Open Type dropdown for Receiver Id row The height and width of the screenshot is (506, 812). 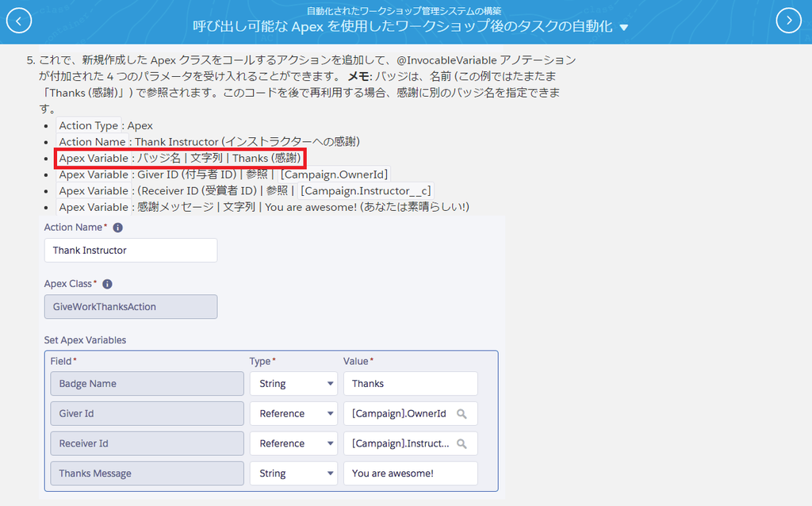(293, 444)
